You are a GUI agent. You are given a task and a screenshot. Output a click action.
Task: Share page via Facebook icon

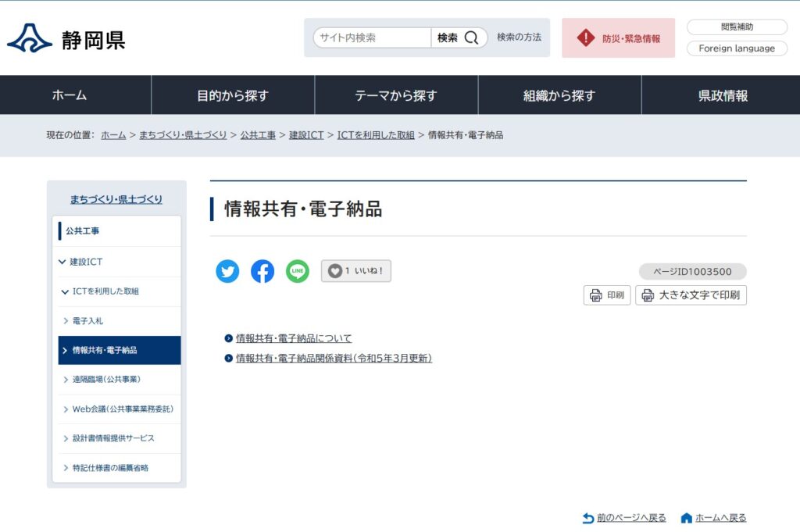click(x=262, y=271)
